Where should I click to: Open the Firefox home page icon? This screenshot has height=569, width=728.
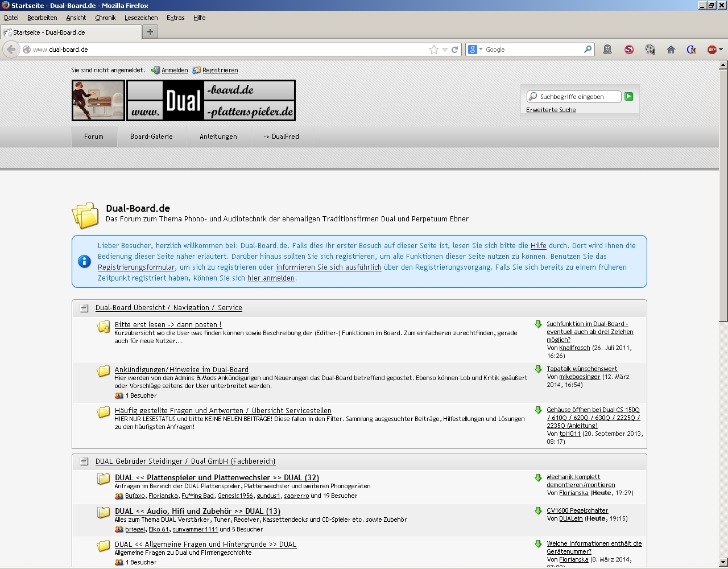pos(671,50)
